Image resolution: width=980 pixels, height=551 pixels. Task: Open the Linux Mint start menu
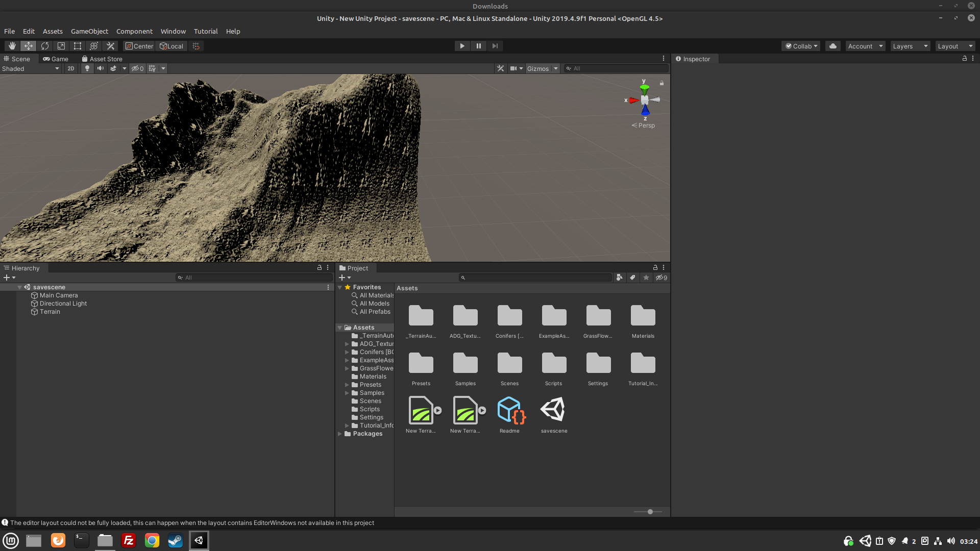pos(11,540)
